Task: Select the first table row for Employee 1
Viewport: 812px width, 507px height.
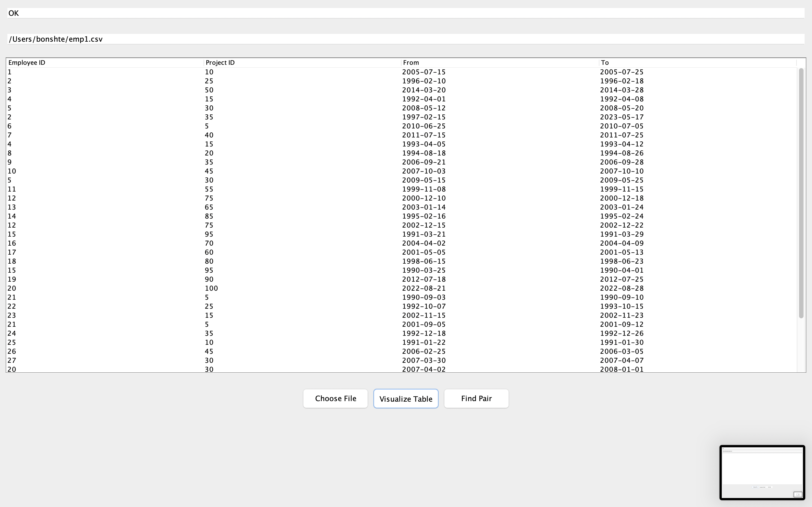Action: click(201, 72)
